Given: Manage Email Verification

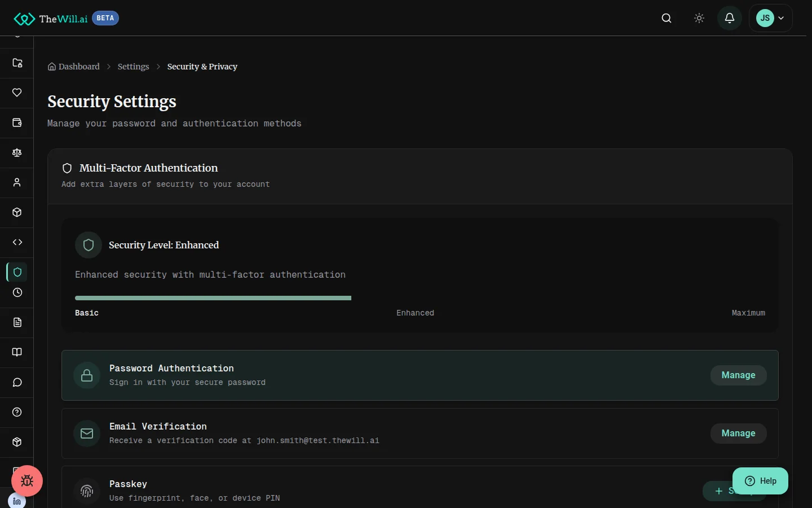Looking at the screenshot, I should (738, 433).
